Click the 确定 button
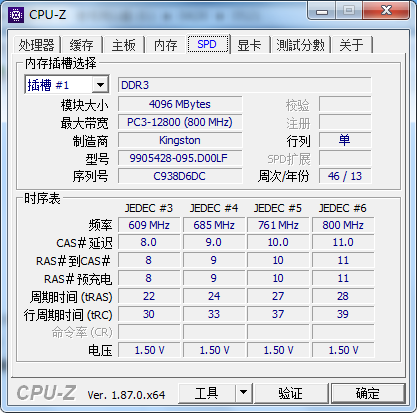The image size is (419, 415). [x=368, y=393]
